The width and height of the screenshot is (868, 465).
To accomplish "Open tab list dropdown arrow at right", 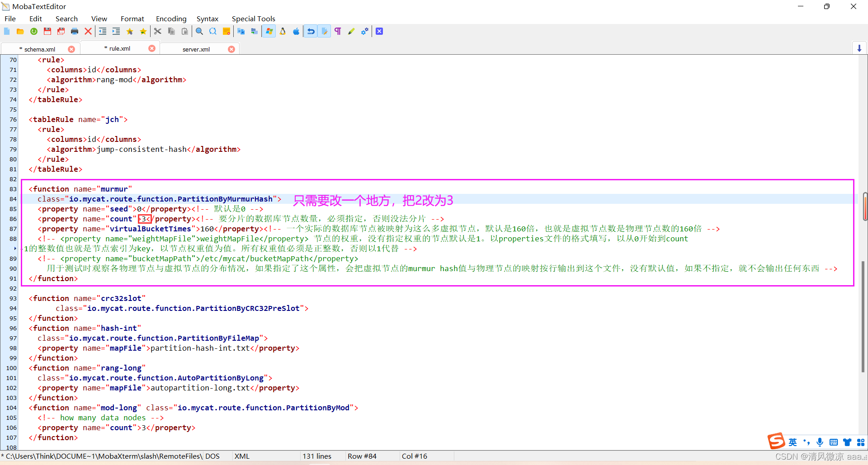I will point(859,48).
